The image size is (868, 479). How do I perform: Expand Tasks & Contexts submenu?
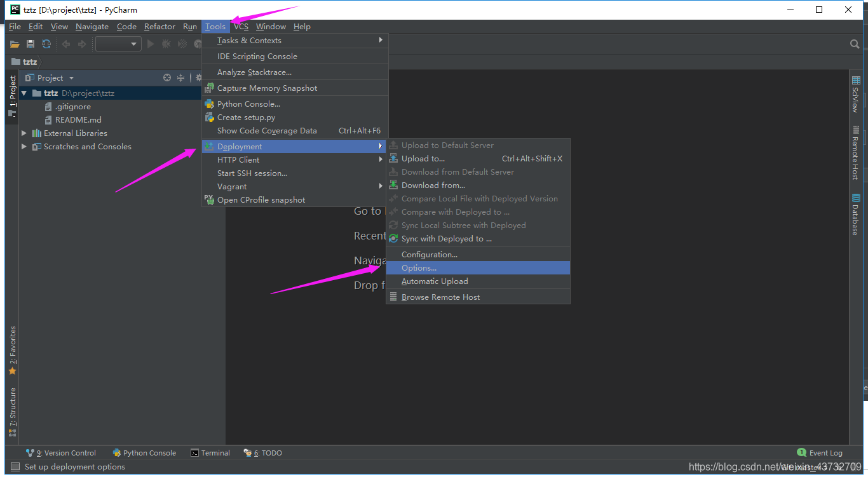[295, 40]
